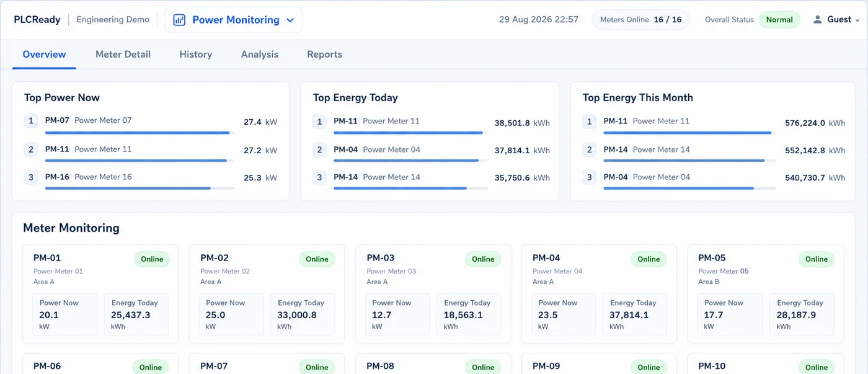Viewport: 868px width, 374px height.
Task: Click PM-07 progress bar in Top Power Now
Action: click(139, 132)
